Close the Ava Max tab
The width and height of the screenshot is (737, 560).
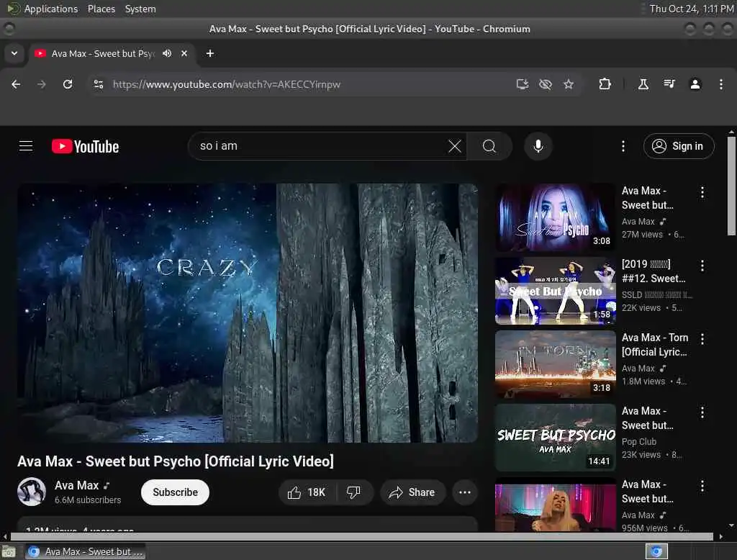tap(184, 53)
